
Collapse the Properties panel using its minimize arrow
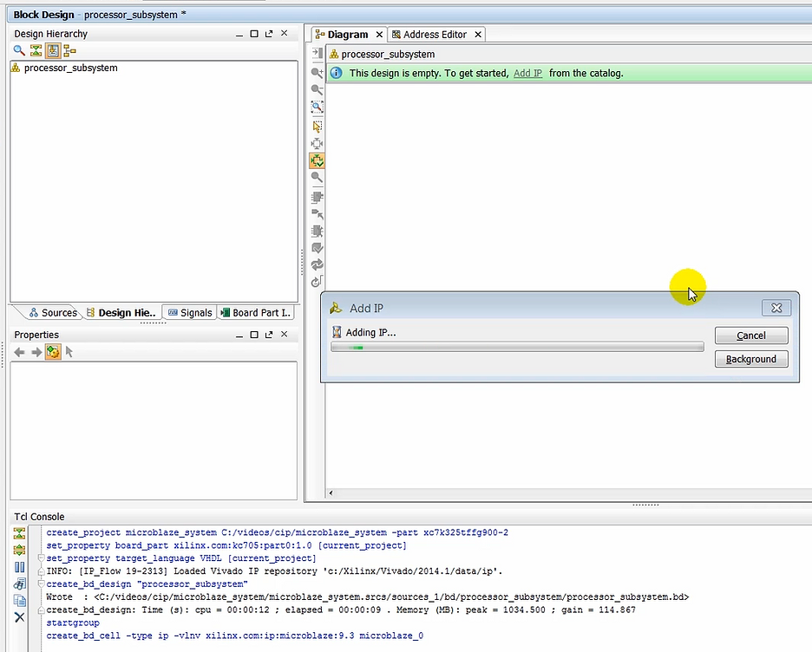(x=239, y=334)
